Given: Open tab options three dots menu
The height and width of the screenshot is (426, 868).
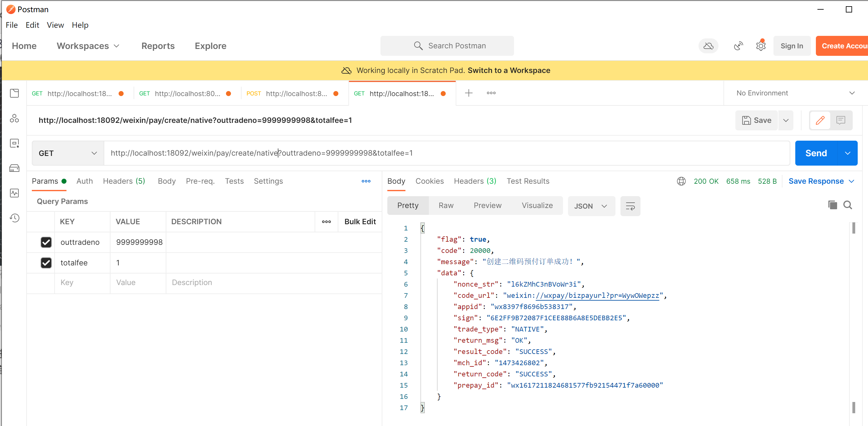Looking at the screenshot, I should (491, 93).
